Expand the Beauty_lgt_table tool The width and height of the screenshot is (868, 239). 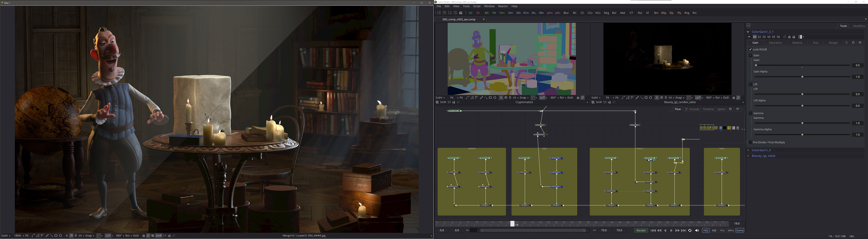pyautogui.click(x=748, y=156)
